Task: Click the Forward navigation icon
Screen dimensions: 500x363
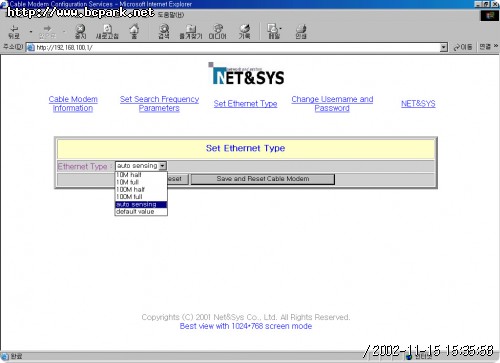Action: click(x=47, y=32)
